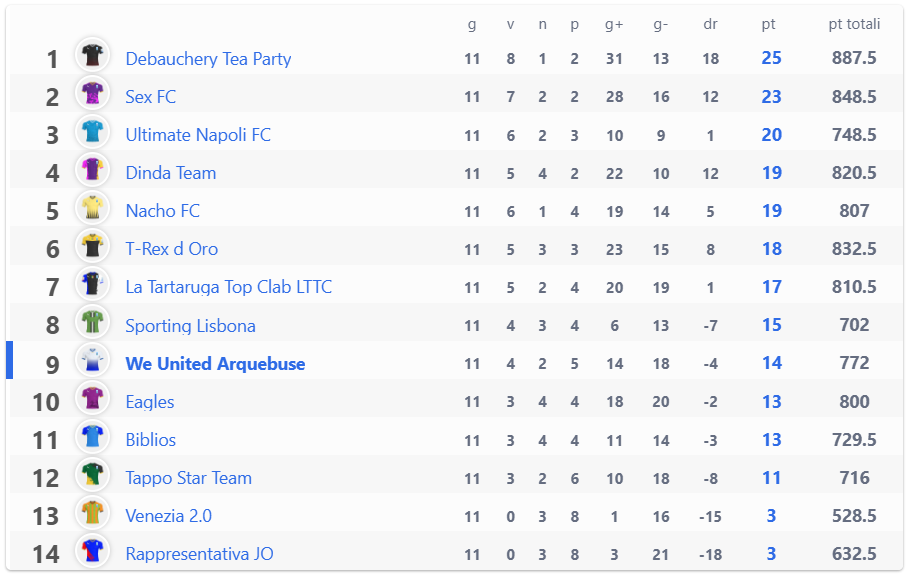Open the Eagles team link
Screen dimensions: 912x580
click(150, 402)
